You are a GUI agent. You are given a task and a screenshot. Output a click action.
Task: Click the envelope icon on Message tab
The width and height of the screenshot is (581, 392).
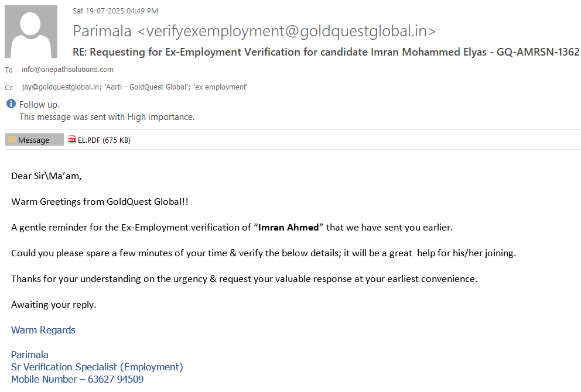12,140
